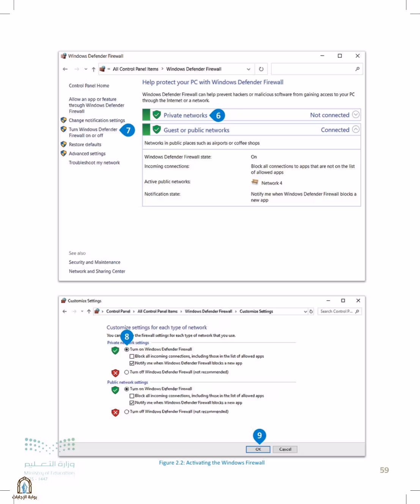The image size is (420, 504).
Task: Select public Turn off Windows Defender Firewall
Action: [127, 412]
